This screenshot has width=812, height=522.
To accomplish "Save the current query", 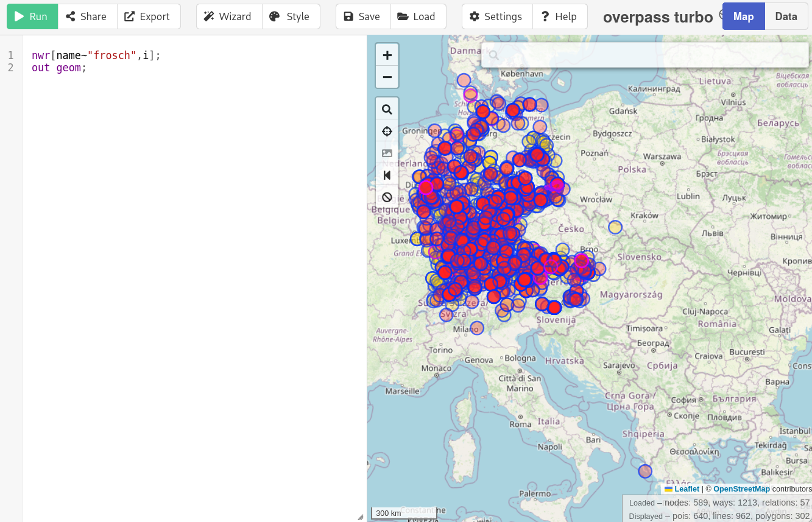I will point(363,16).
